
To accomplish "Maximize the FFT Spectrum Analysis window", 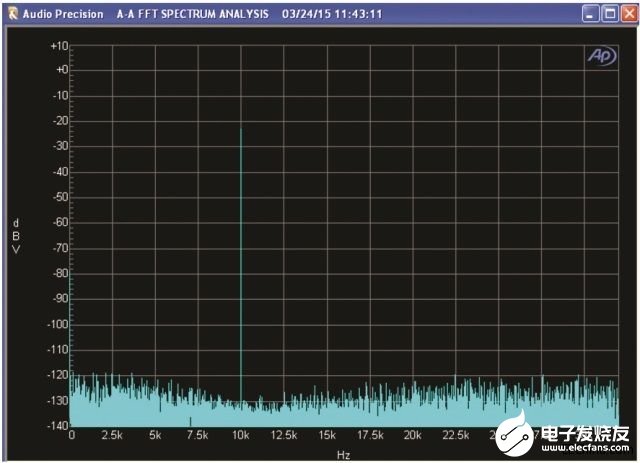I will (x=610, y=14).
